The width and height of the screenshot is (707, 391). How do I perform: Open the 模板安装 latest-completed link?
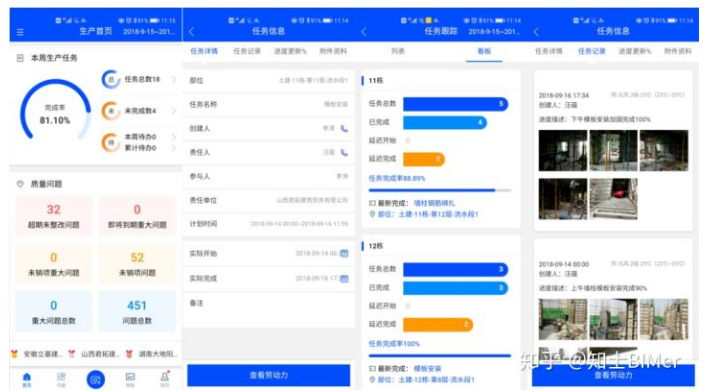click(427, 368)
